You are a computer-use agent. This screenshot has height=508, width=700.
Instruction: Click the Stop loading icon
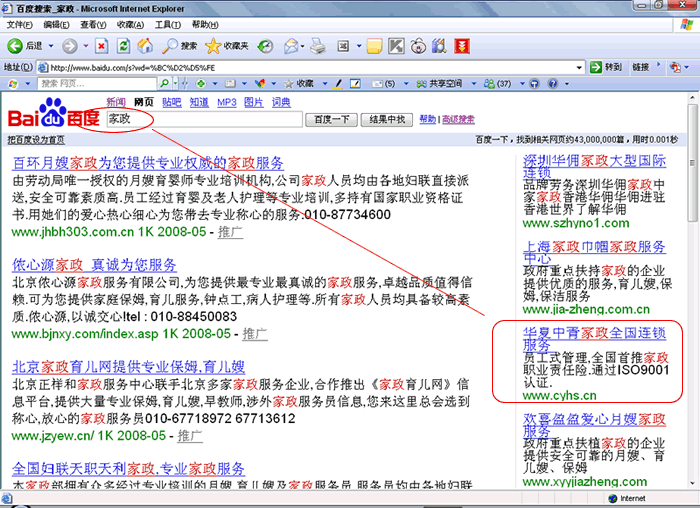coord(101,46)
